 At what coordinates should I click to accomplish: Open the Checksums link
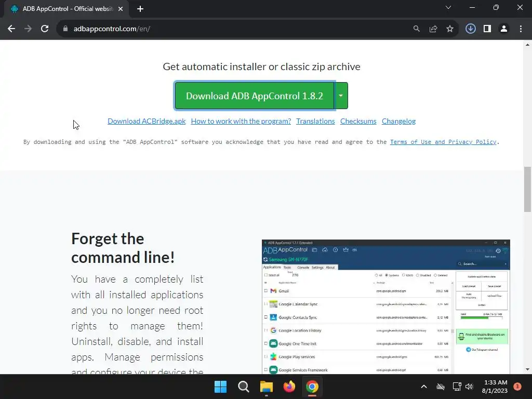click(358, 121)
